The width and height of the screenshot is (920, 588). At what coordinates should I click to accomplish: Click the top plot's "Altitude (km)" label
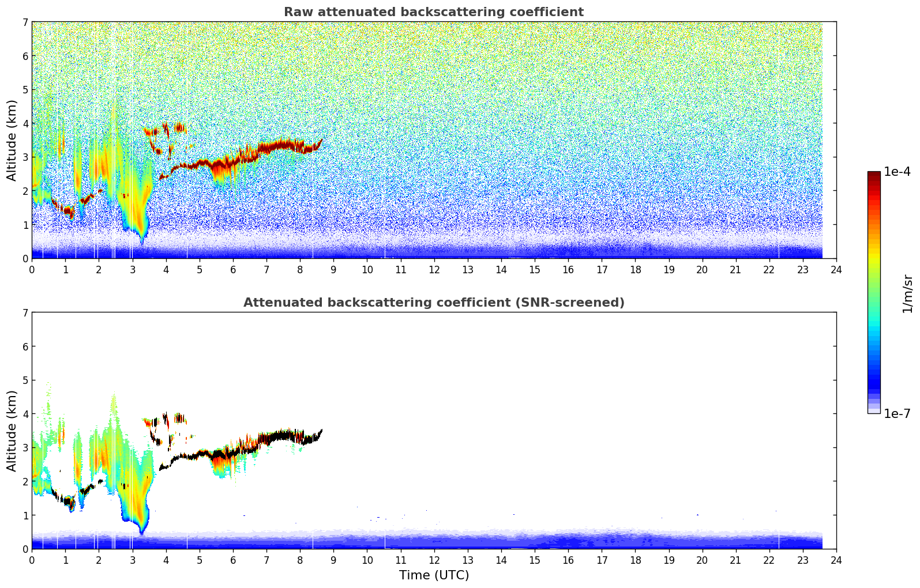pos(12,140)
